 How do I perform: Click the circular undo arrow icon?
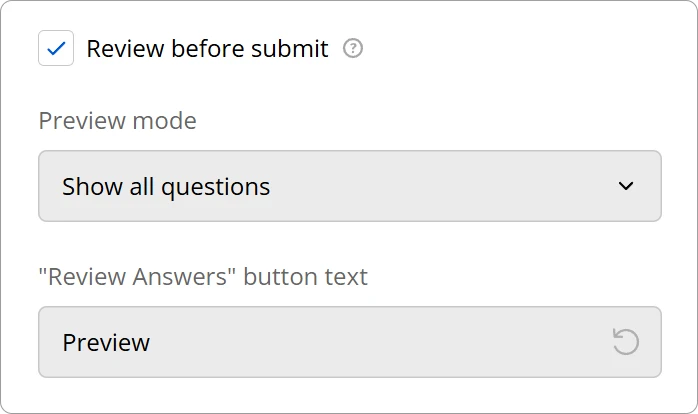pos(625,342)
